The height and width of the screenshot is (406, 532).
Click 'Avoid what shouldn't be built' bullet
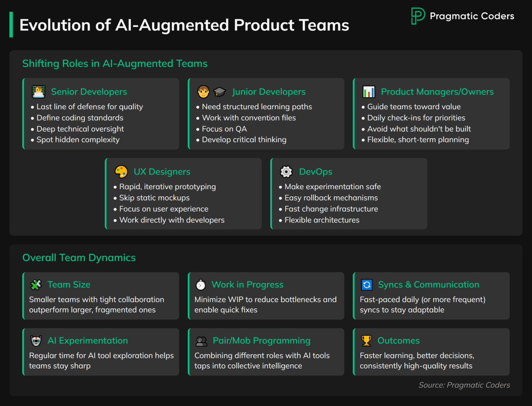419,129
